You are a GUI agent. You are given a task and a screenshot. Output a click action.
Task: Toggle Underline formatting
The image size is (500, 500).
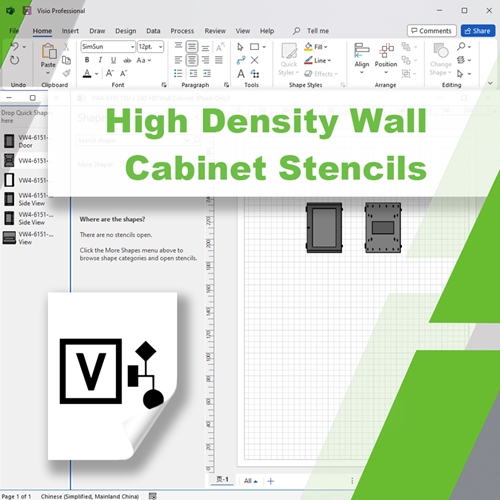click(x=113, y=60)
